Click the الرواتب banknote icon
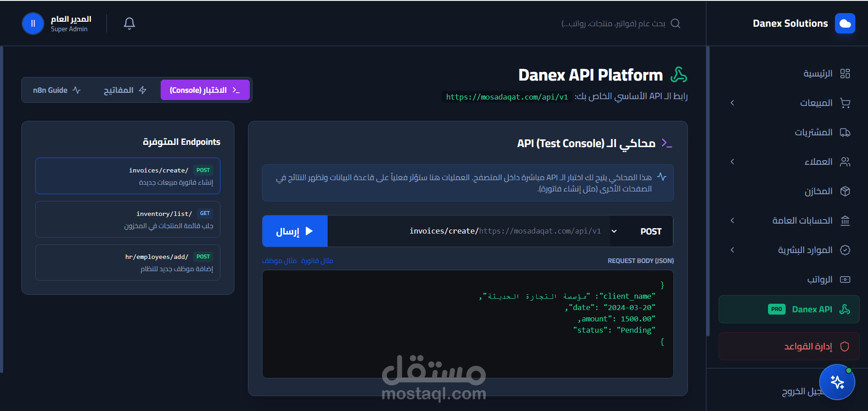Viewport: 868px width, 411px height. tap(845, 279)
